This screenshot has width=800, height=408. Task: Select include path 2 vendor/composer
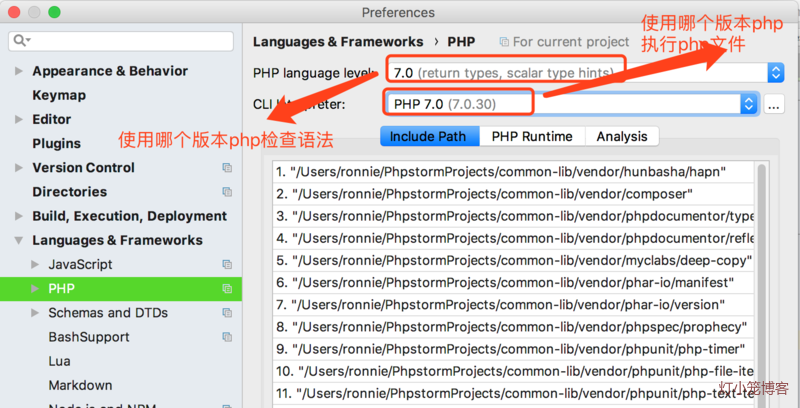click(x=514, y=194)
